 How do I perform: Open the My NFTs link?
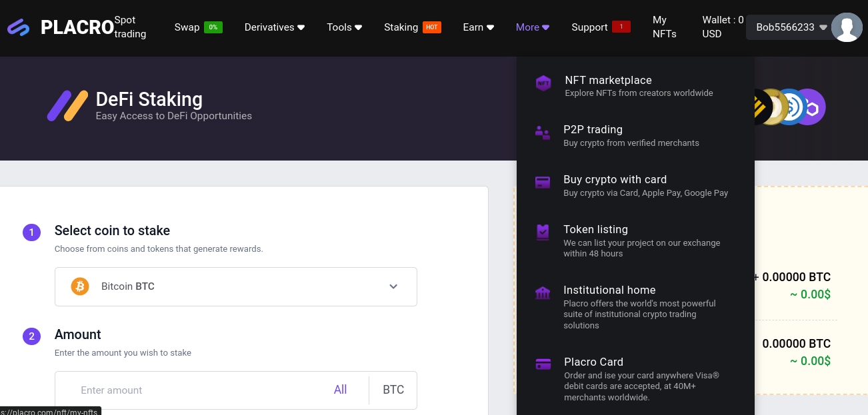[664, 27]
